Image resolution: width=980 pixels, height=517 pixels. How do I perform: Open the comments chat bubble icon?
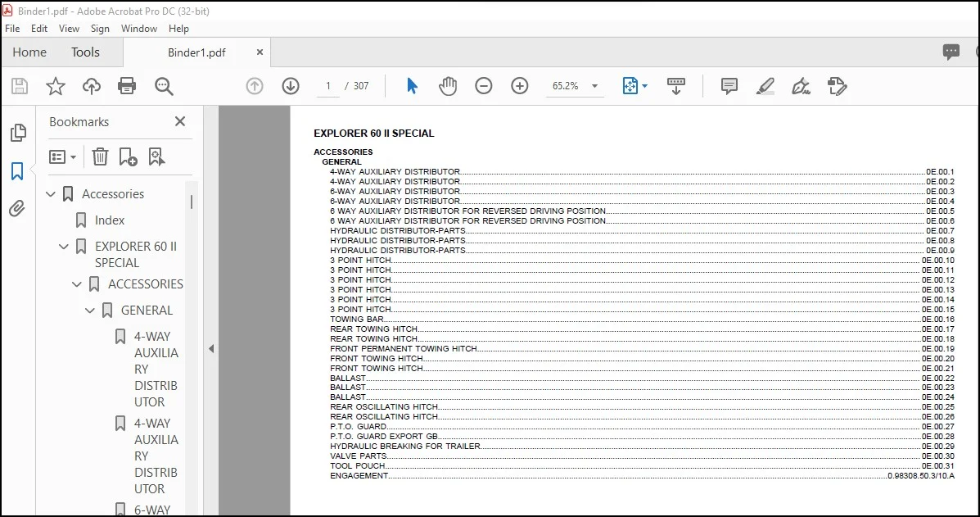click(951, 52)
